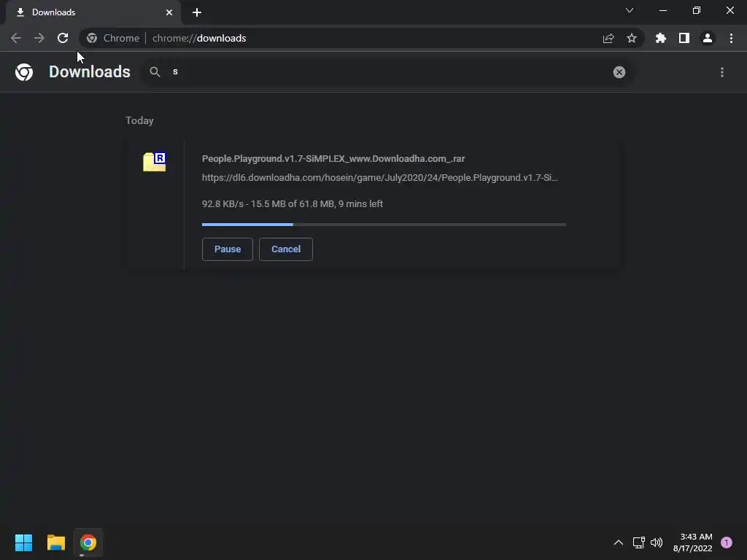Viewport: 747px width, 560px height.
Task: Click the Chrome taskbar icon
Action: point(88,542)
